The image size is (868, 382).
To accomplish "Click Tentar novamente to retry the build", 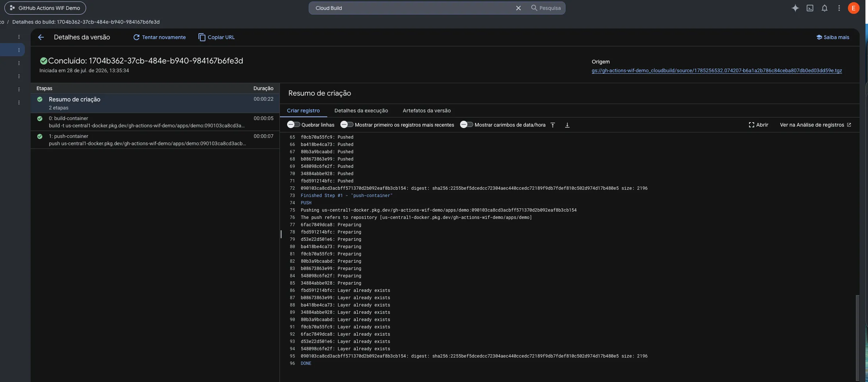I will (x=159, y=37).
